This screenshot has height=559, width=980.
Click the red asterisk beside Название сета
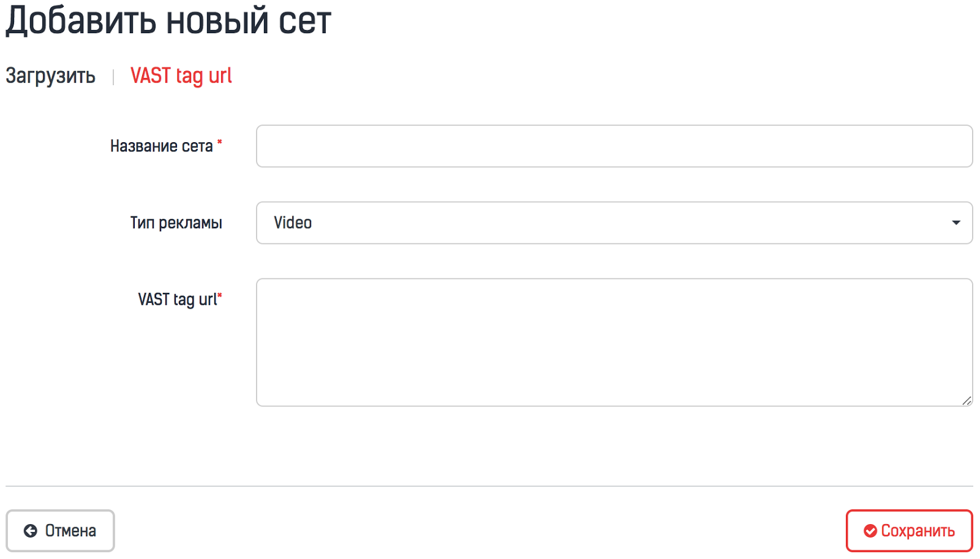220,143
